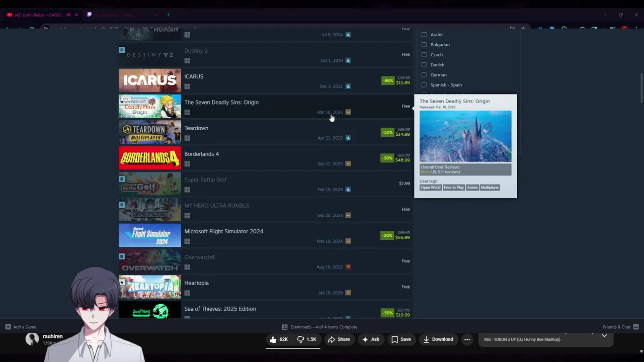This screenshot has height=362, width=644.
Task: Select the Anime user tag
Action: pyautogui.click(x=472, y=188)
